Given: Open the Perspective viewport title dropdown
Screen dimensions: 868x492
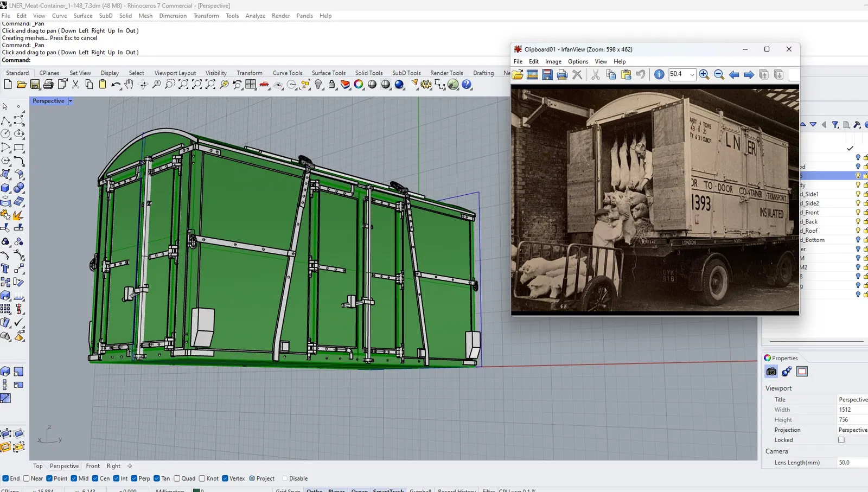Looking at the screenshot, I should point(70,101).
